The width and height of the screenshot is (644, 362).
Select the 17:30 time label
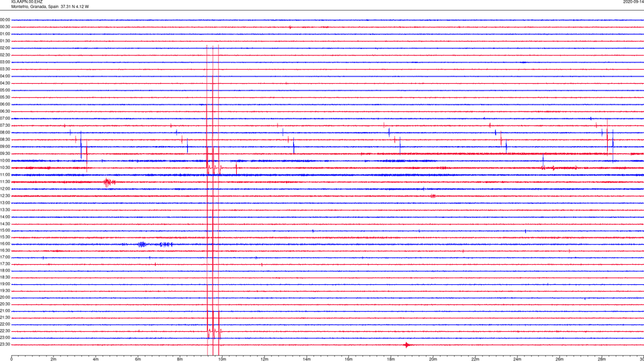coord(5,264)
